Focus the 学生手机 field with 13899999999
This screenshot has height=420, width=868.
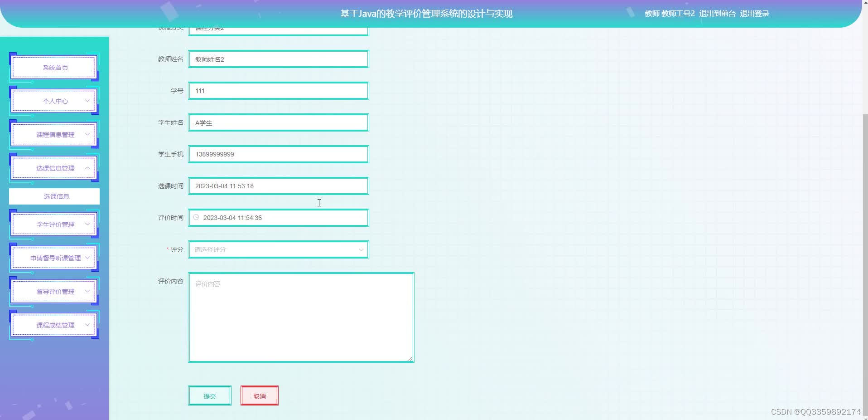tap(279, 154)
